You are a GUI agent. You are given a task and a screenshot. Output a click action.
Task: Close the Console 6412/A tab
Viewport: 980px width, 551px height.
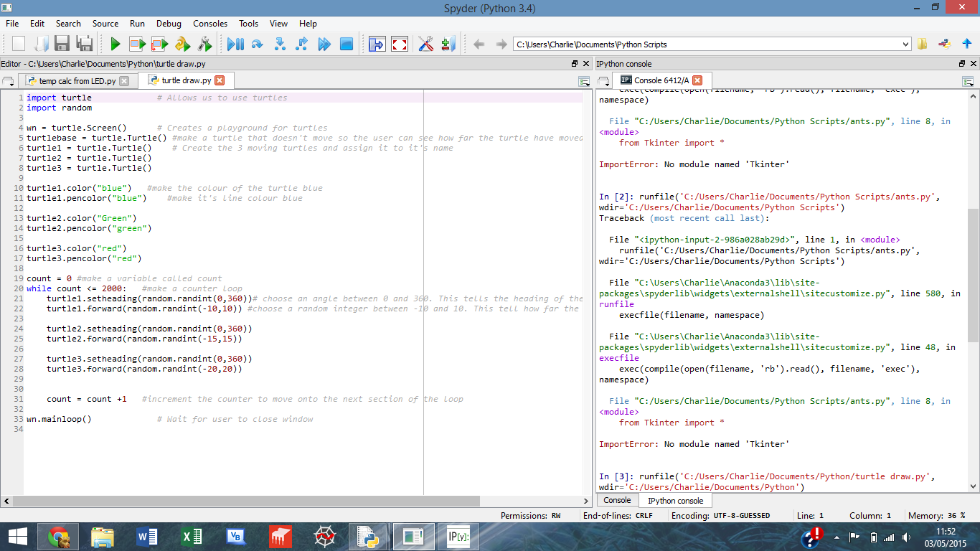pyautogui.click(x=697, y=80)
